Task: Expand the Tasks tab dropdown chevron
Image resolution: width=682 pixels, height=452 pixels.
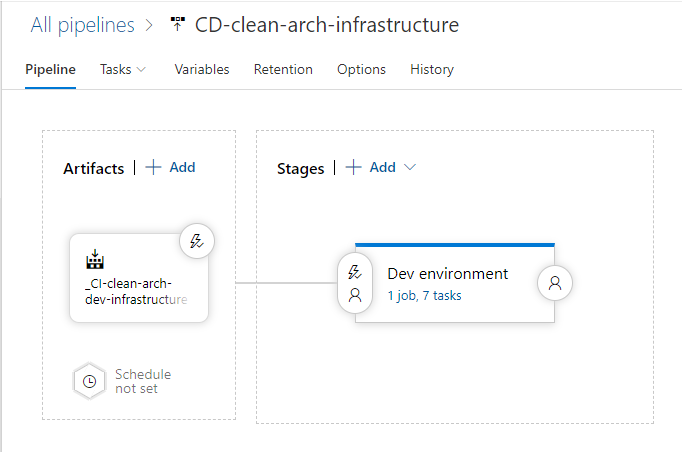Action: 141,70
